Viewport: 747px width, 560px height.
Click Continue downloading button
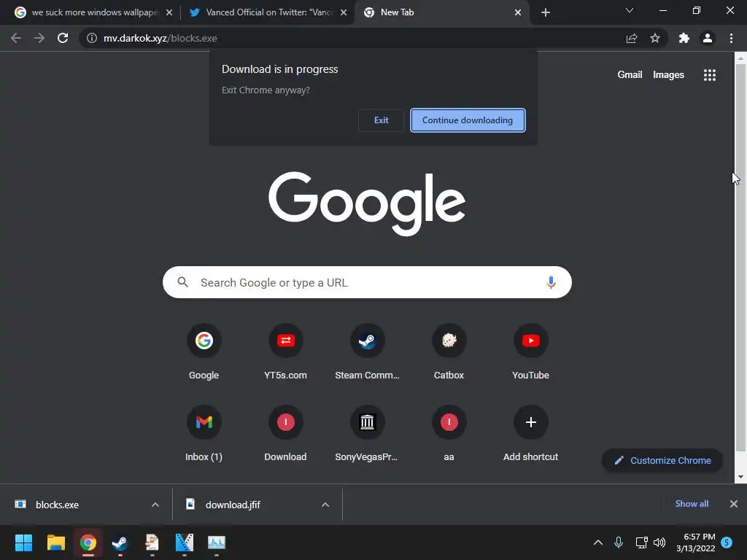coord(468,120)
